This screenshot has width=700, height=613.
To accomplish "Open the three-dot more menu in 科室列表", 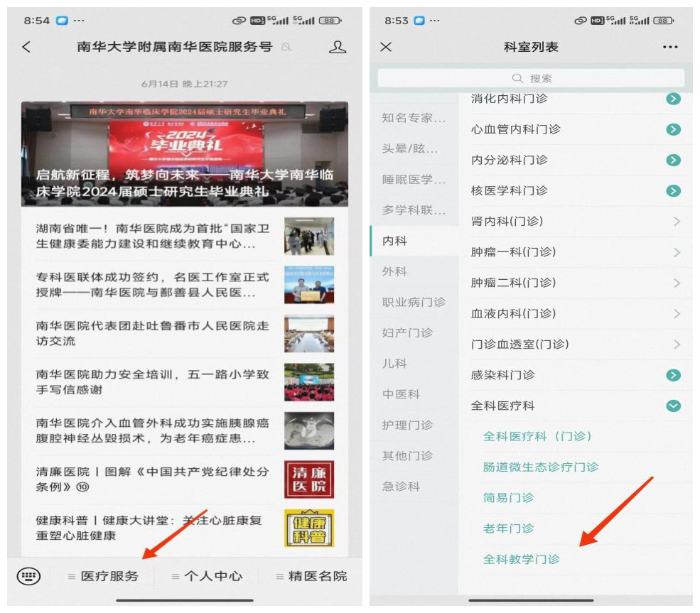I will click(x=670, y=47).
